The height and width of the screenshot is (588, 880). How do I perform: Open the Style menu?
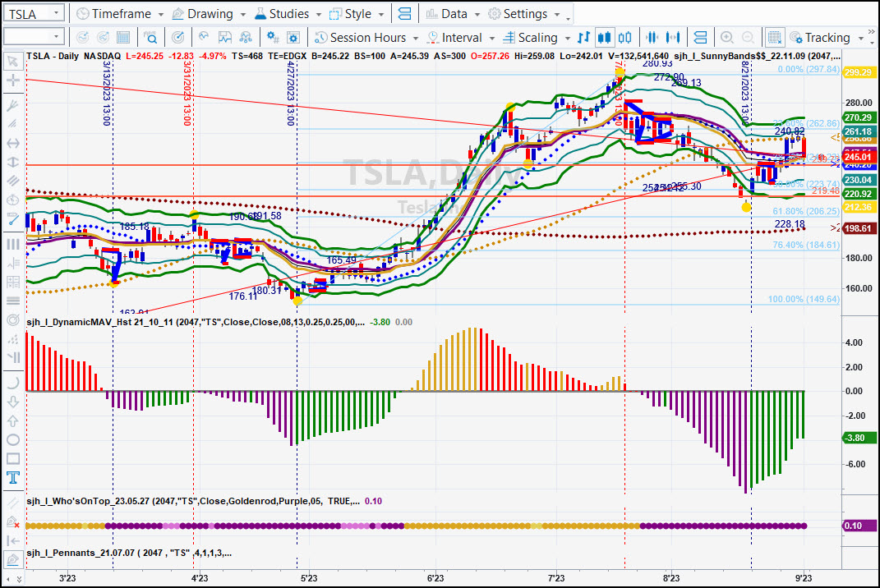pyautogui.click(x=357, y=13)
